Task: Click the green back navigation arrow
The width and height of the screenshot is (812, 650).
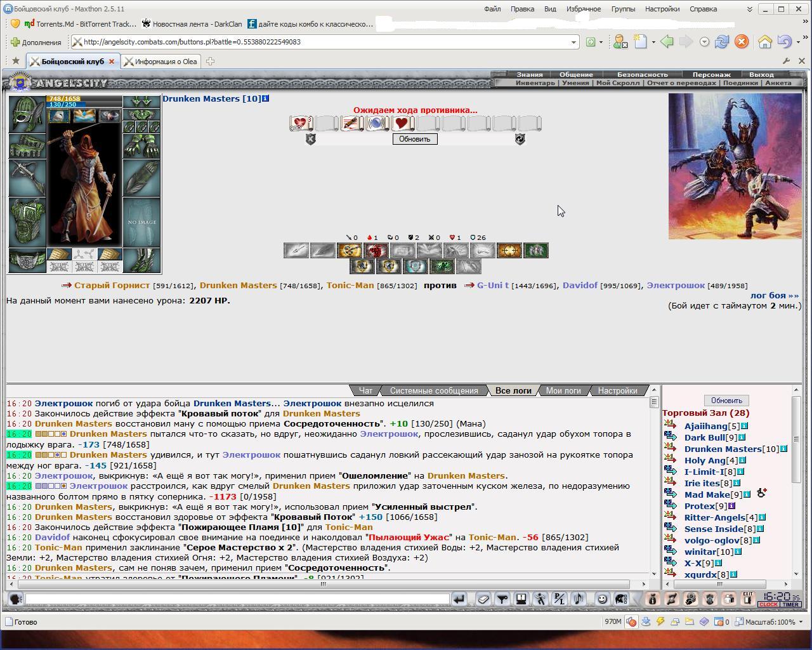Action: (666, 42)
